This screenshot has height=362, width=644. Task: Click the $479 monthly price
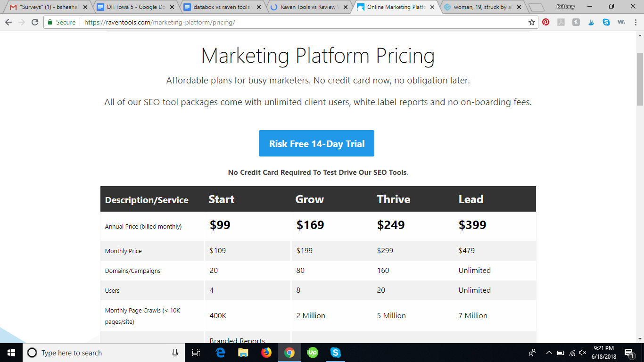point(467,250)
